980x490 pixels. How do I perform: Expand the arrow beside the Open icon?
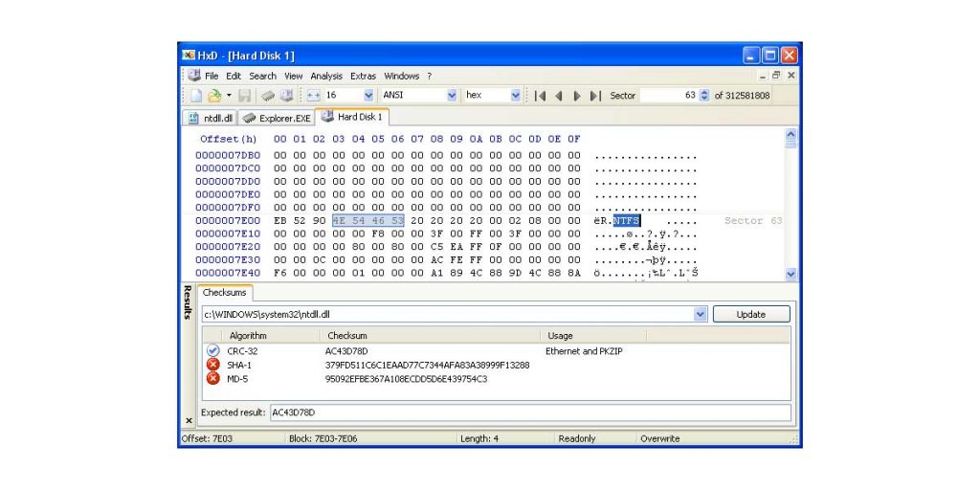pos(229,96)
